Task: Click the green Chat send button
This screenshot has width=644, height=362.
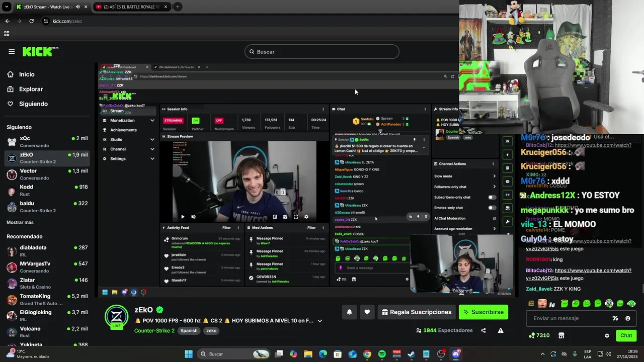Action: pos(626,335)
